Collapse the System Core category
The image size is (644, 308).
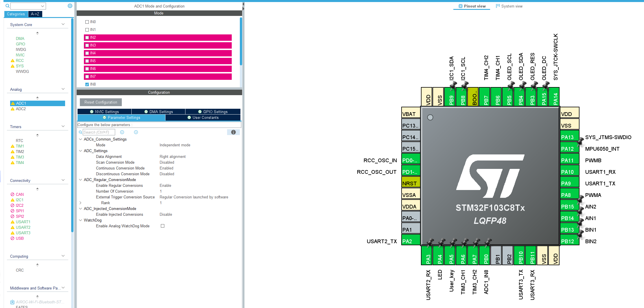coord(63,24)
